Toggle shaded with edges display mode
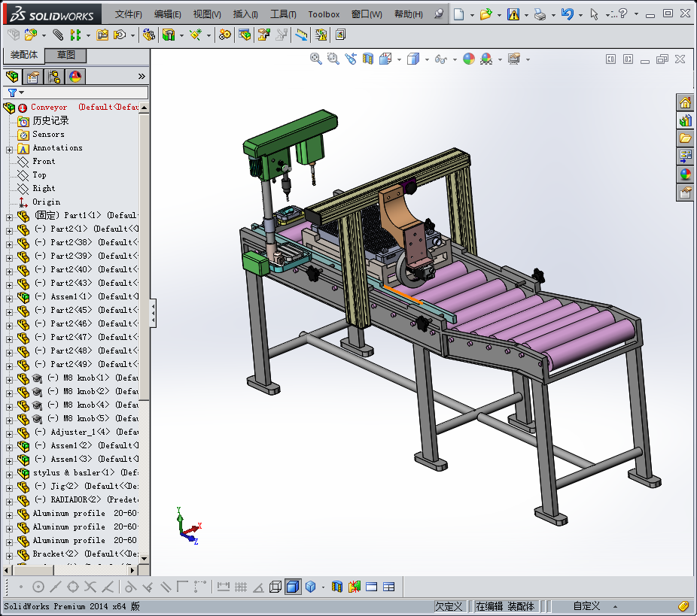The image size is (697, 616). [293, 587]
